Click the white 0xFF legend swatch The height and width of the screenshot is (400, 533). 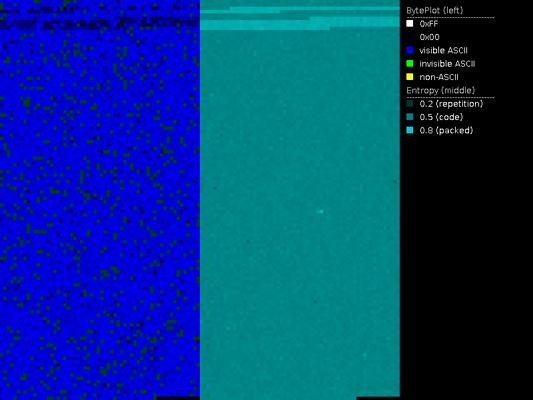(410, 23)
